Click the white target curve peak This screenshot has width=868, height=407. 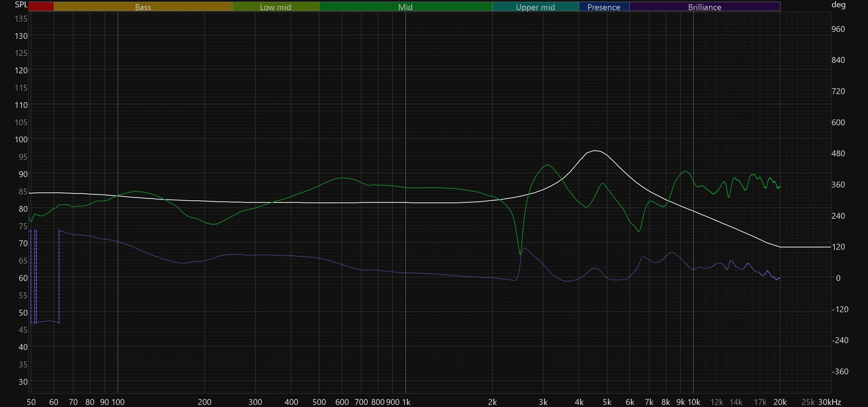coord(594,150)
